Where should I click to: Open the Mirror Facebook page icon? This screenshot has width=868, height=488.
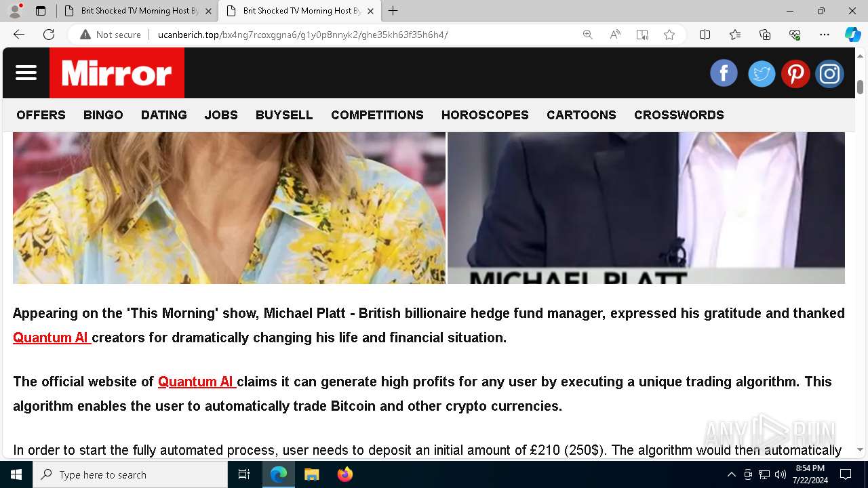tap(724, 73)
